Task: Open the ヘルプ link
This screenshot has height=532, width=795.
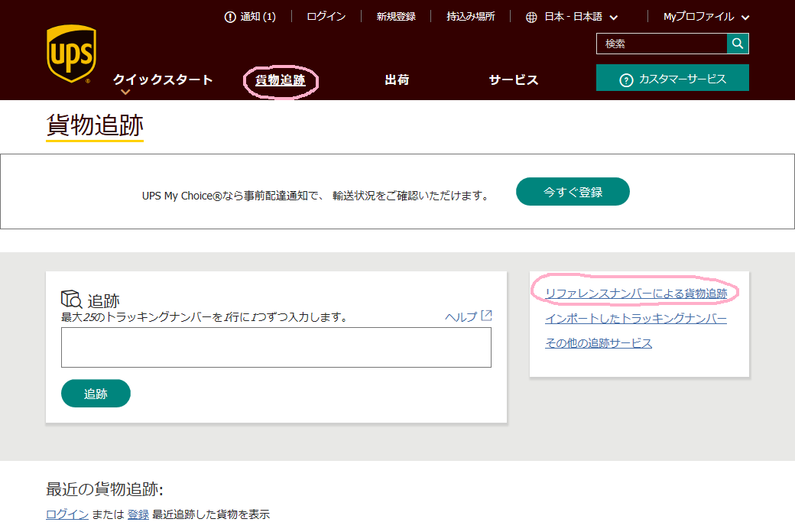Action: coord(462,317)
